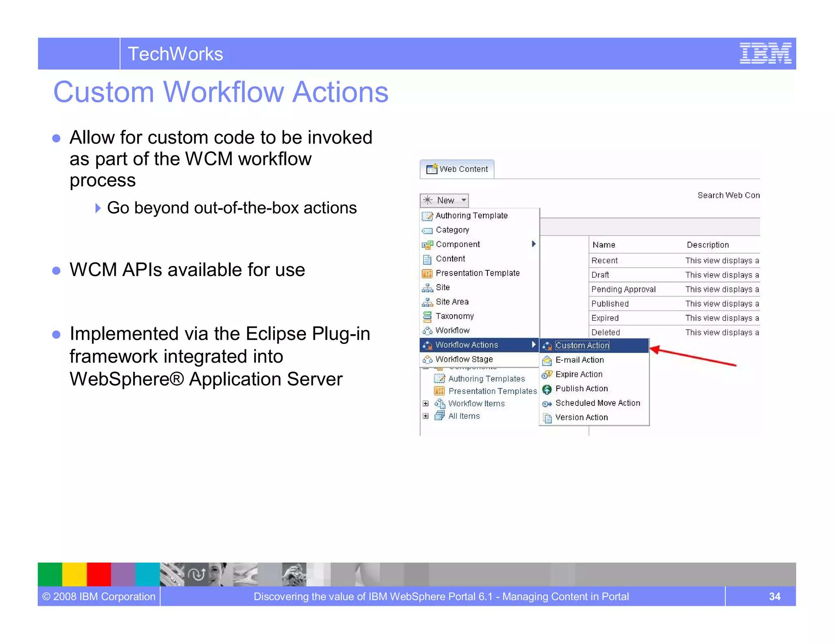834x644 pixels.
Task: Click the Expire Action icon
Action: pyautogui.click(x=547, y=375)
